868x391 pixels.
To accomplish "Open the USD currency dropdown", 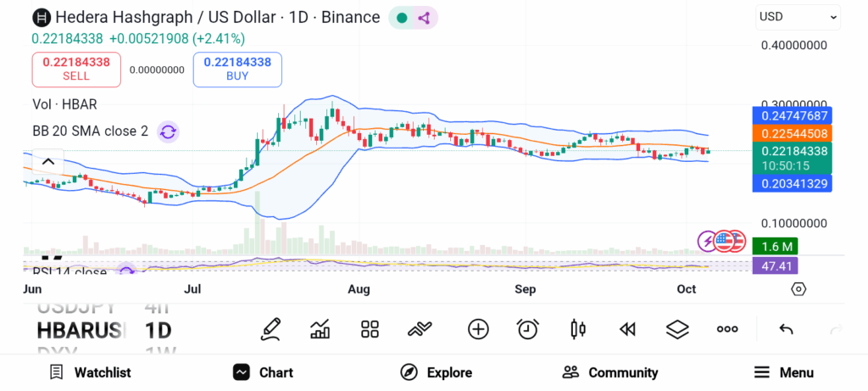I will coord(798,16).
